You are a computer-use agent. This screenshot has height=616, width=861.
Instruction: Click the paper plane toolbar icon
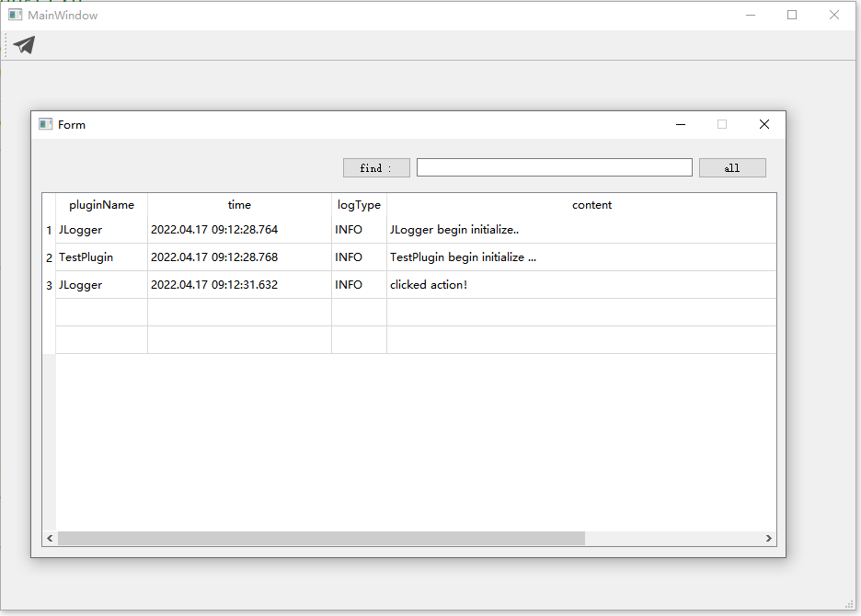tap(24, 45)
